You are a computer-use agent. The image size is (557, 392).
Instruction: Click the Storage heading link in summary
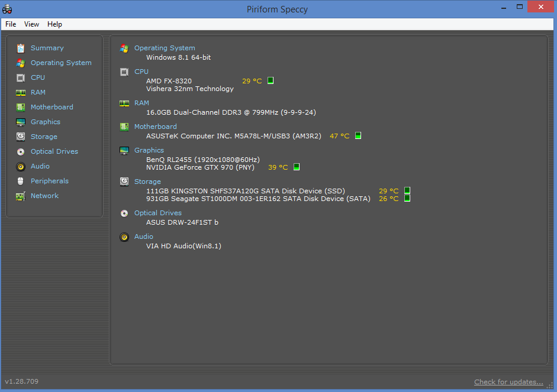click(x=147, y=182)
